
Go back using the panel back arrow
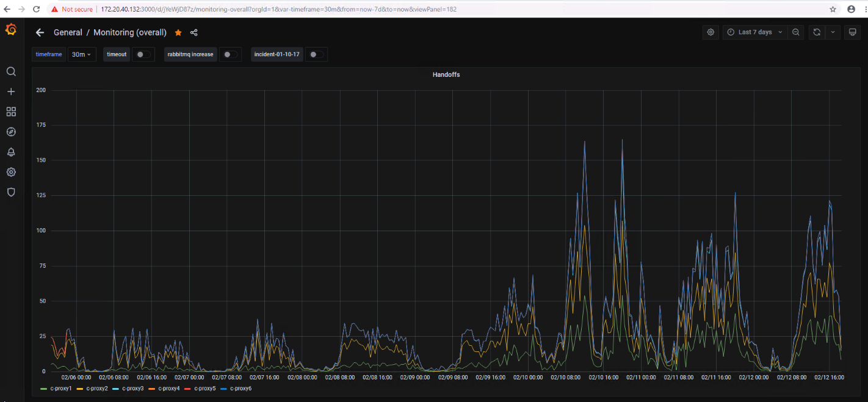click(x=40, y=32)
